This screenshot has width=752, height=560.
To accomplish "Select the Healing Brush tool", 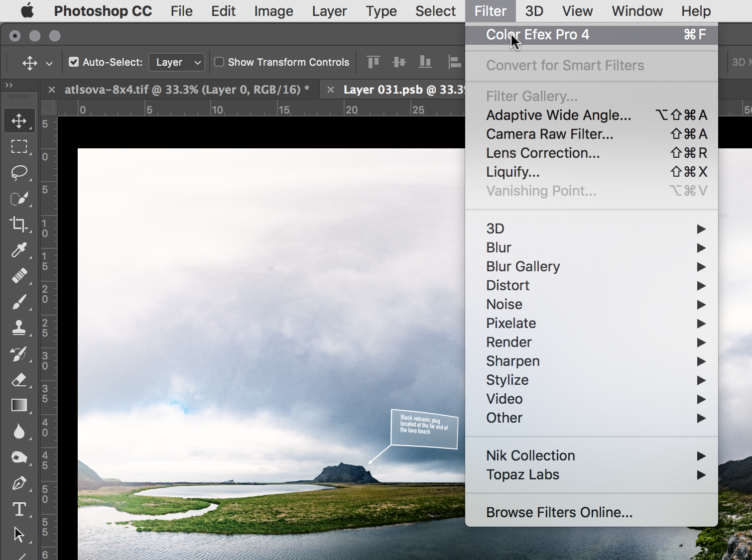I will pos(19,276).
